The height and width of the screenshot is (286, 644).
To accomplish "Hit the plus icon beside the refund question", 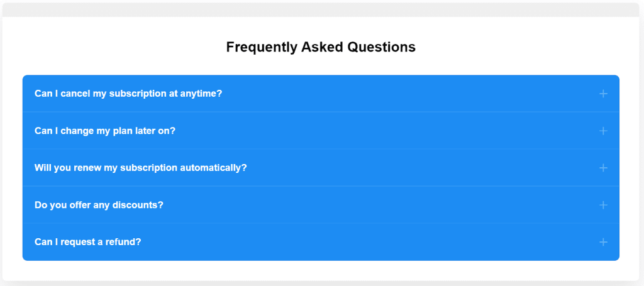I will pos(603,242).
